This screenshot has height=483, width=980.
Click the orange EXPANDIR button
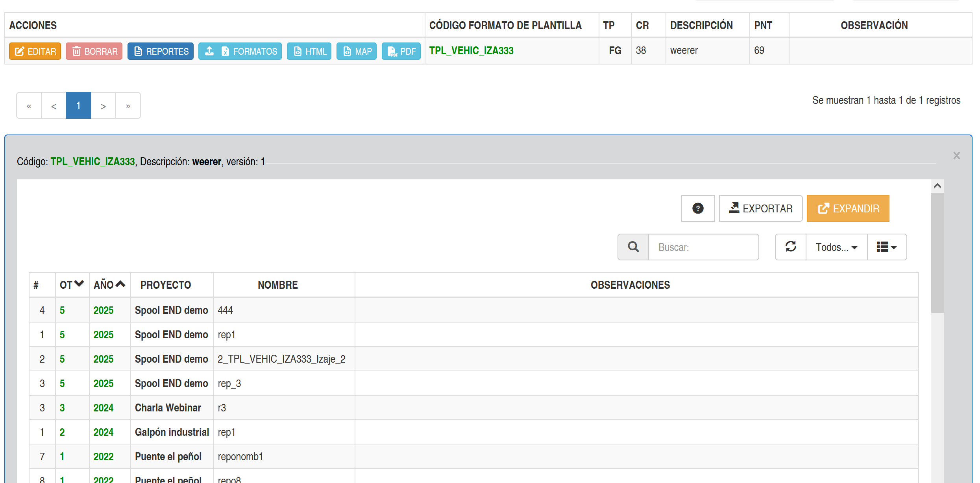[848, 208]
